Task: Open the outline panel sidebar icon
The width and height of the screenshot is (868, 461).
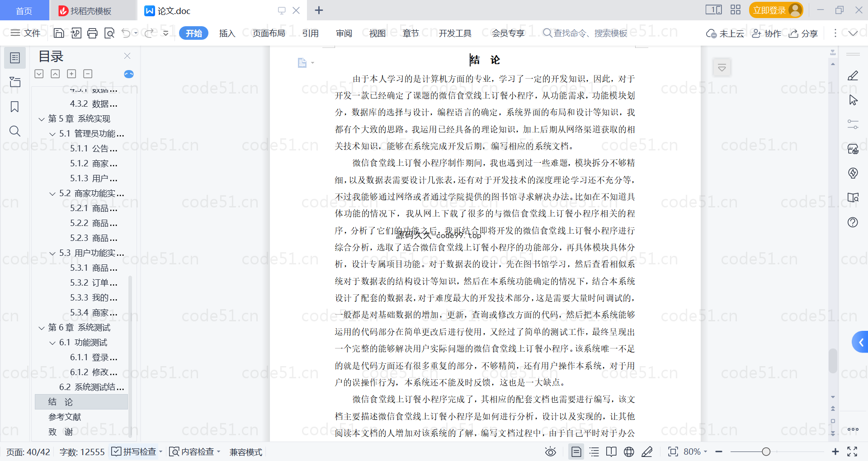Action: coord(15,58)
